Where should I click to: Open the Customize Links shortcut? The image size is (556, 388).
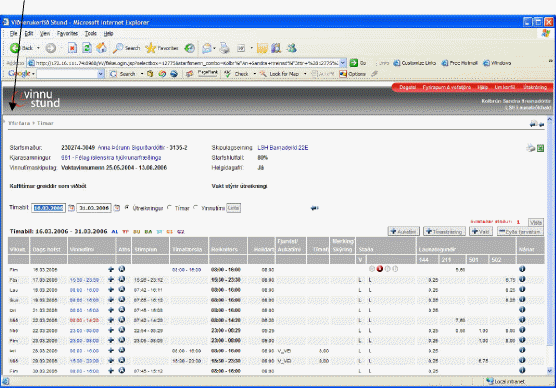tap(415, 63)
